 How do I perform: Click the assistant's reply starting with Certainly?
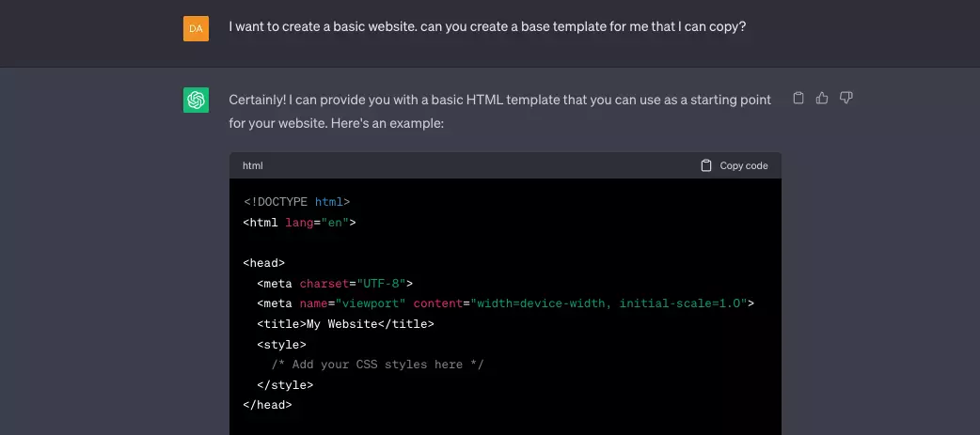[500, 112]
